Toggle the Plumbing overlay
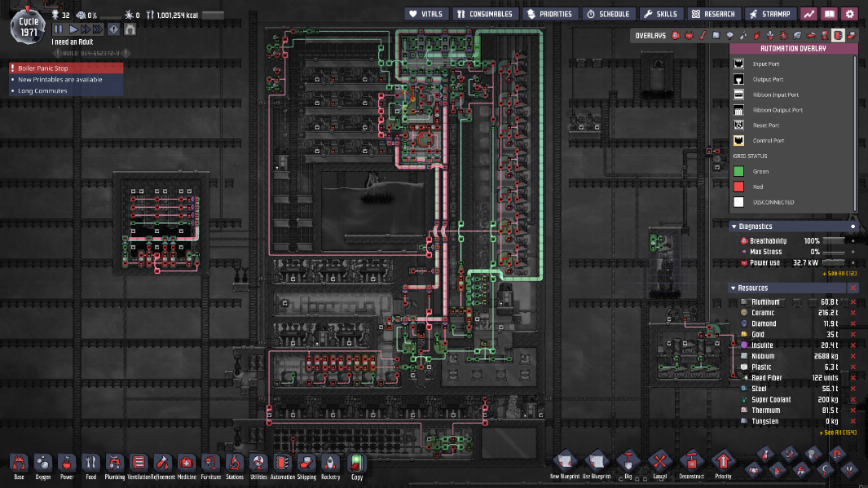The image size is (868, 488). [742, 35]
